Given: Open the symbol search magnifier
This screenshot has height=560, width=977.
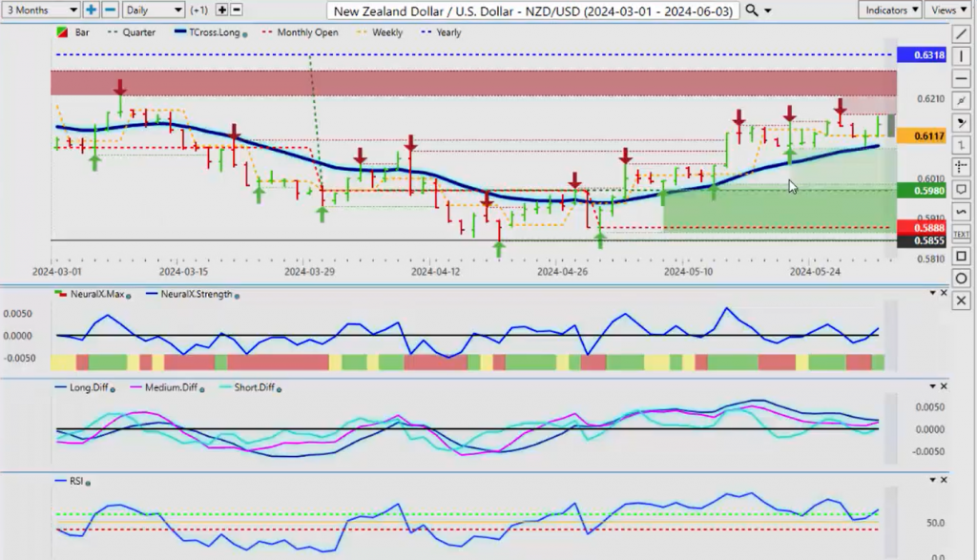Looking at the screenshot, I should 752,10.
